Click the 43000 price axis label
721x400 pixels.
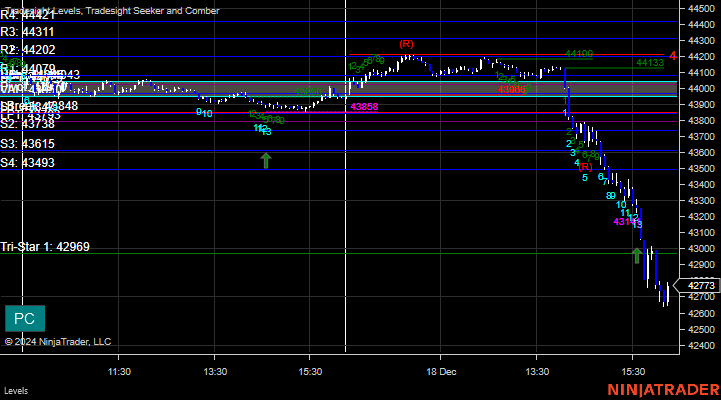701,249
